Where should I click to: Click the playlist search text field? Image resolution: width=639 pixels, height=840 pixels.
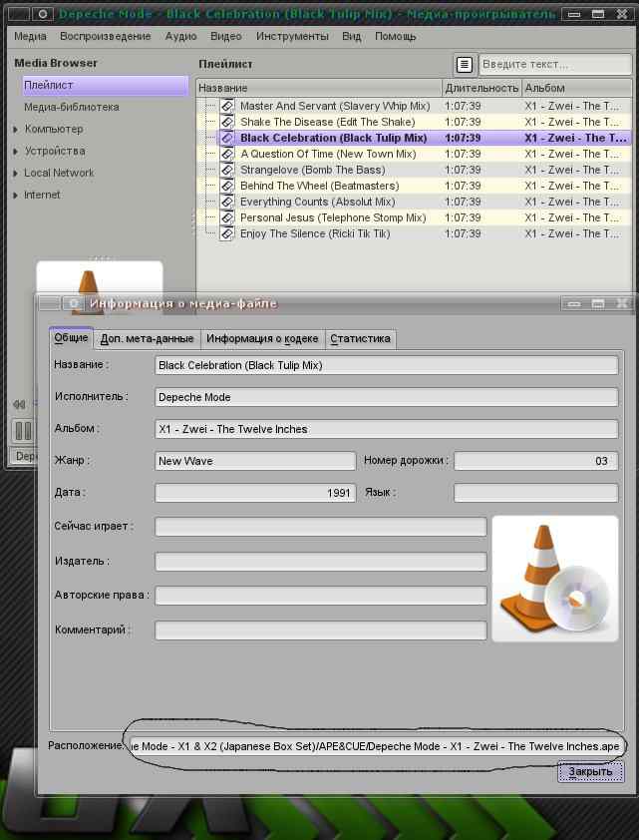point(555,64)
